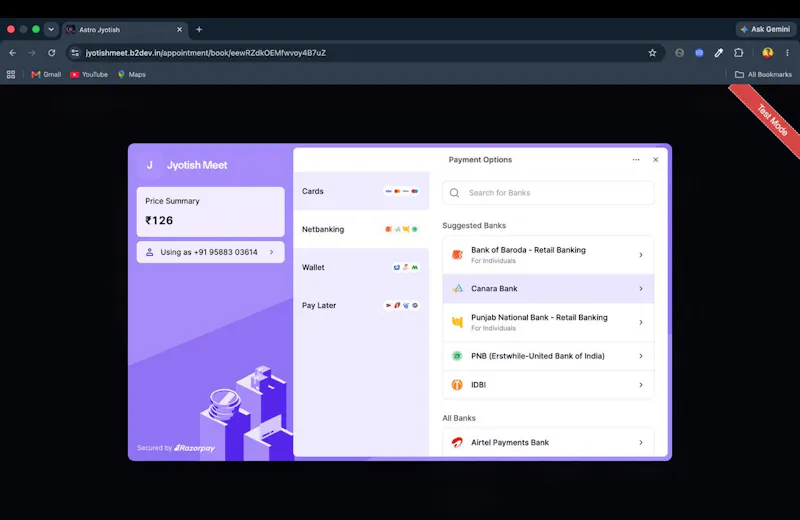Open the Chrome profile avatar
Screen dimensions: 800x520
point(767,53)
